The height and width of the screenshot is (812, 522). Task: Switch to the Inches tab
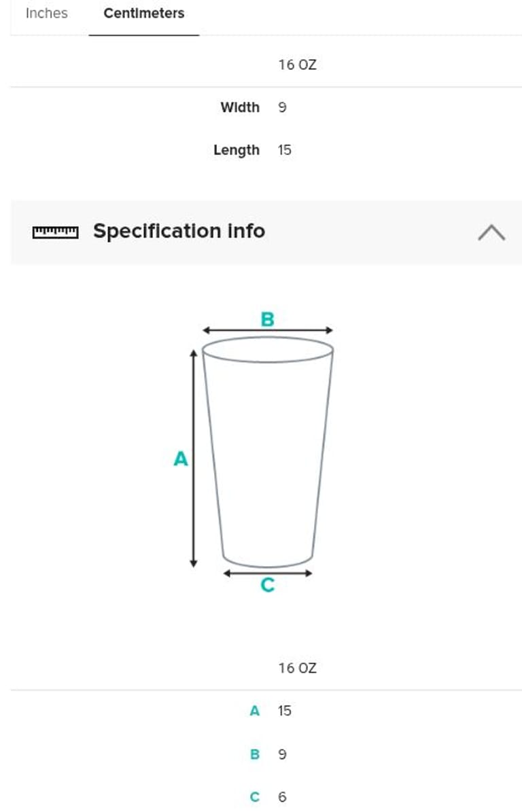coord(46,13)
